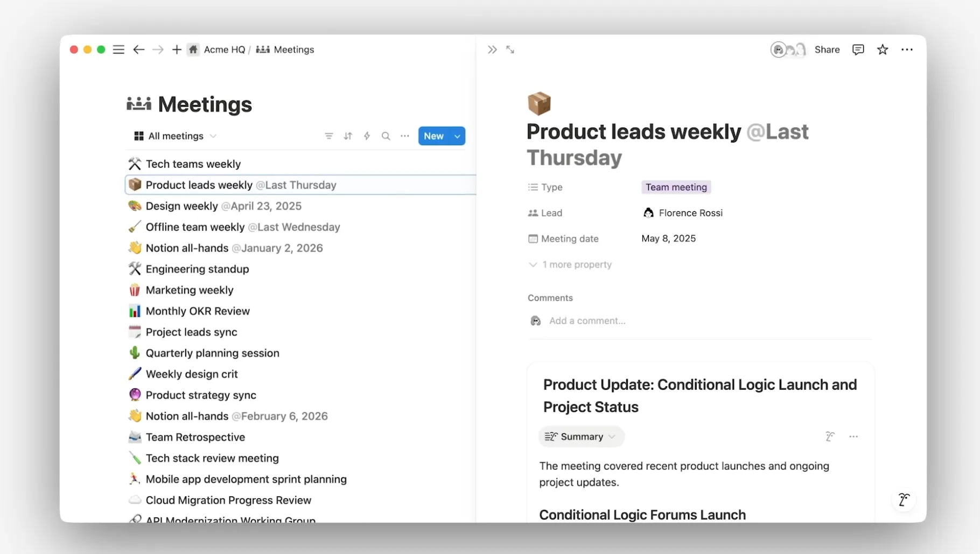This screenshot has height=554, width=980.
Task: Click the search magnifier in database toolbar
Action: (x=386, y=136)
